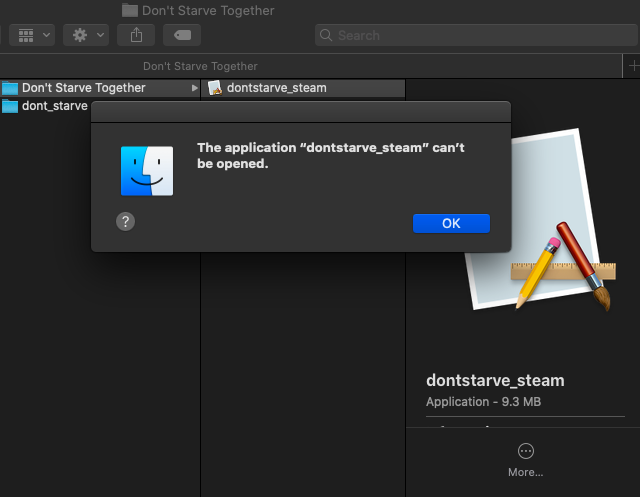The height and width of the screenshot is (497, 640).
Task: Expand the Don't Starve Together folder arrow
Action: [194, 88]
